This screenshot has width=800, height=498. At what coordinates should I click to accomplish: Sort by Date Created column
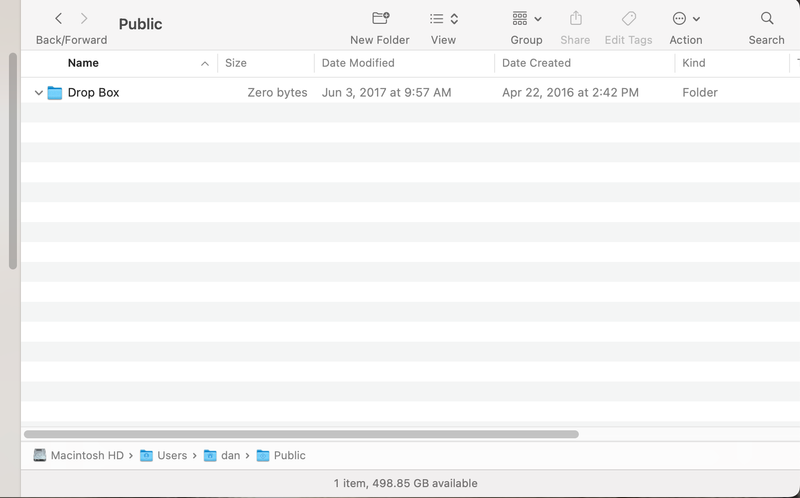tap(536, 63)
